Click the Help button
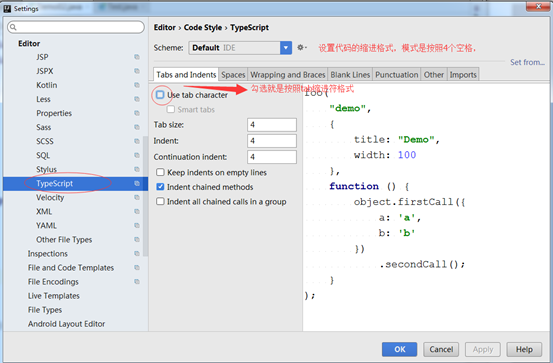553x363 pixels. point(524,349)
